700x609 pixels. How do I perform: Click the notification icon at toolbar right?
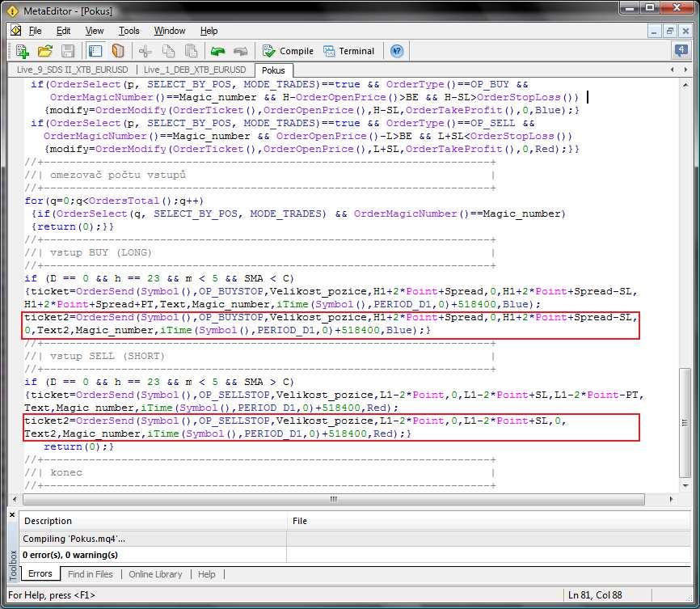point(681,50)
